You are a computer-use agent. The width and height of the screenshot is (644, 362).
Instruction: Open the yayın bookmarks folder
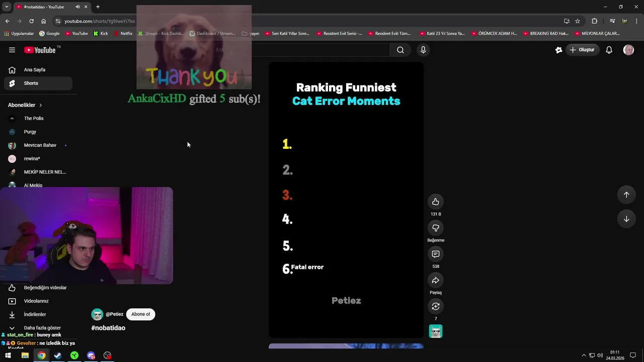(251, 34)
